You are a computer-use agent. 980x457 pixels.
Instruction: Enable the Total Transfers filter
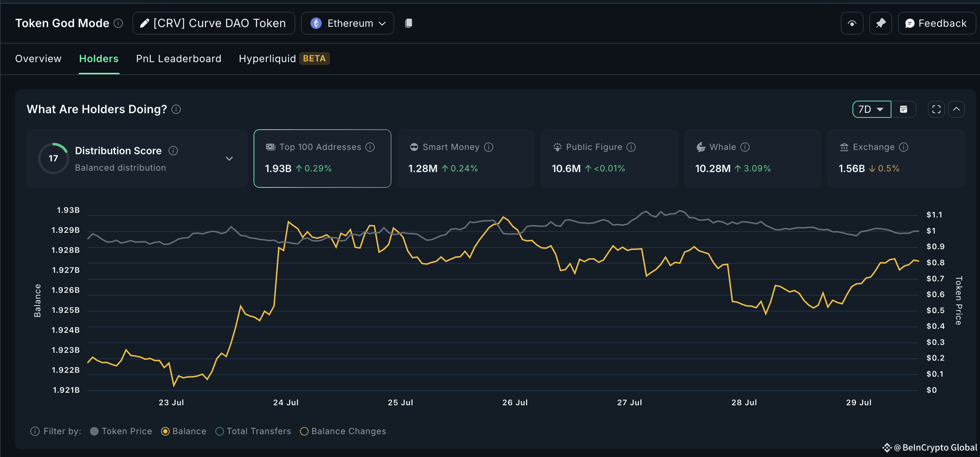(x=253, y=432)
